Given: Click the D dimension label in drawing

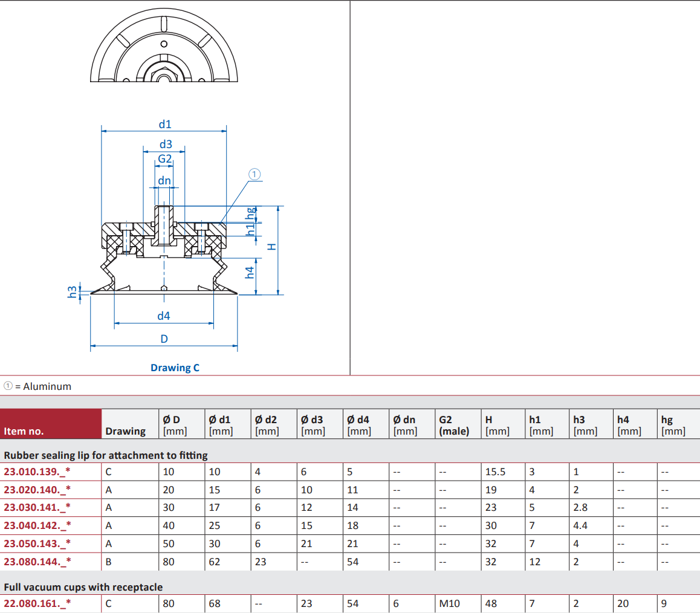Looking at the screenshot, I should 164,339.
